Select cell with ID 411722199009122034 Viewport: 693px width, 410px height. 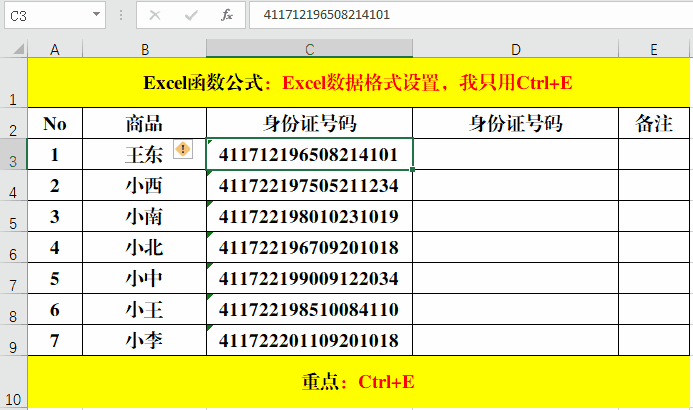[309, 278]
